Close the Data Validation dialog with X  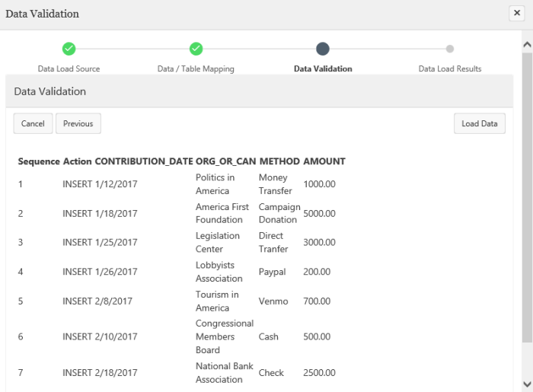pyautogui.click(x=516, y=14)
